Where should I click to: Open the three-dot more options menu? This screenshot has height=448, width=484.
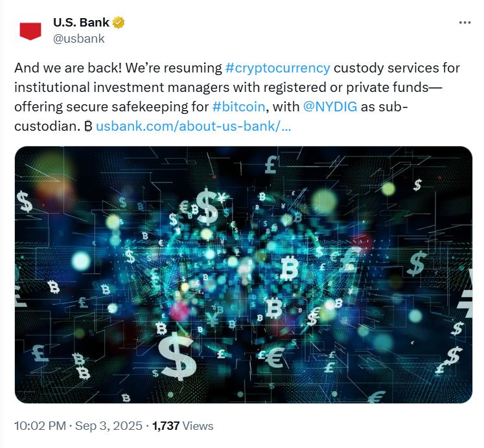465,22
